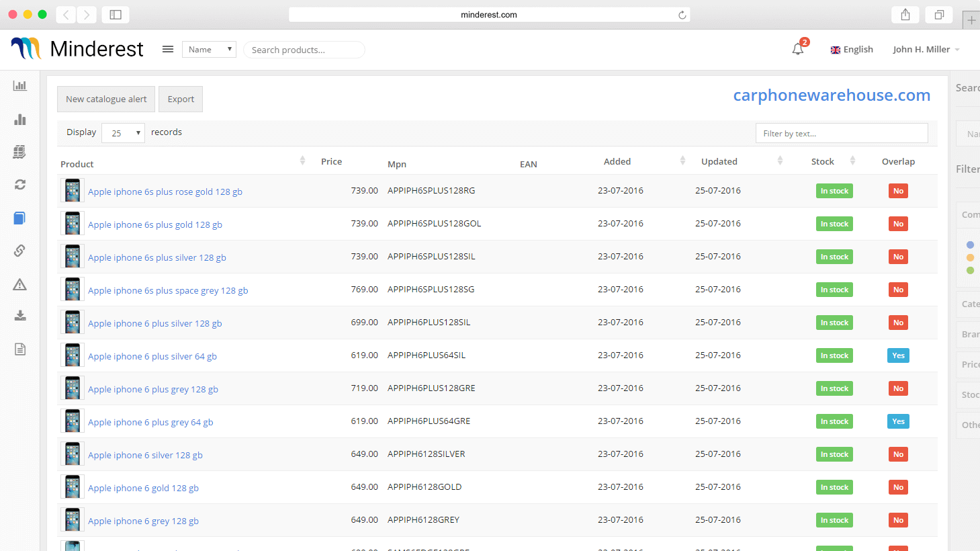Open Apple iphone 6 plus grey 128 gb

153,389
